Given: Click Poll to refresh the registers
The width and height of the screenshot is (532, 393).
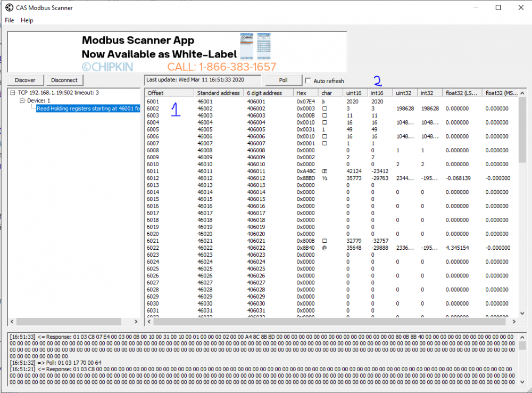Looking at the screenshot, I should click(x=283, y=80).
